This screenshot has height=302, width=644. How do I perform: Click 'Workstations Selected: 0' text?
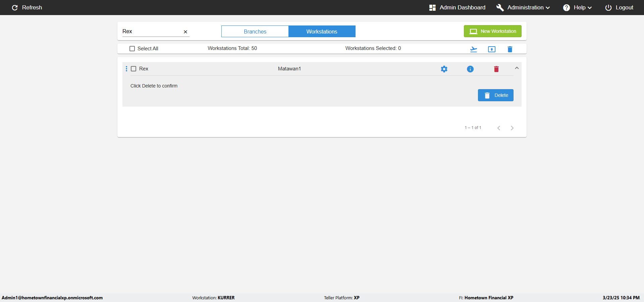click(373, 48)
